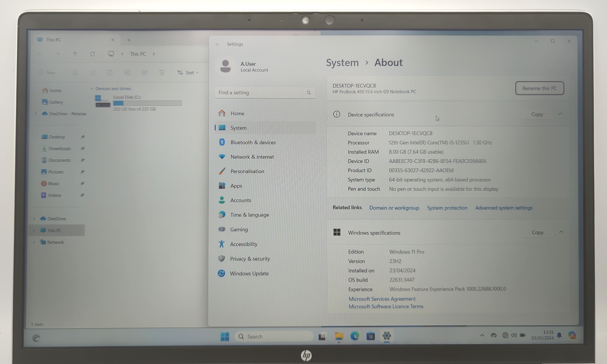Click the cut scissors icon in Explorer

pyautogui.click(x=75, y=73)
